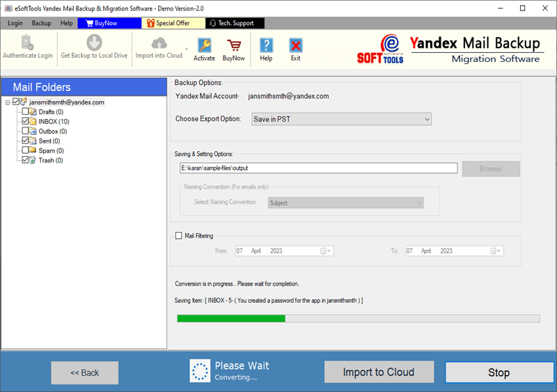This screenshot has width=557, height=392.
Task: Click the Saving Item status text
Action: click(269, 301)
